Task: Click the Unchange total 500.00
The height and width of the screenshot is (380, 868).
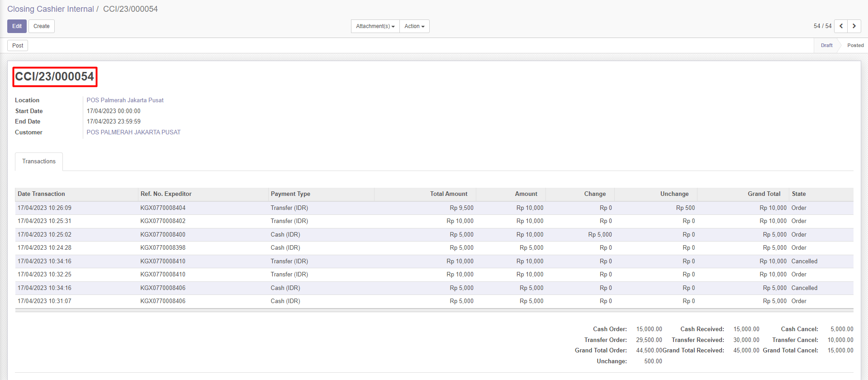Action: pos(653,361)
